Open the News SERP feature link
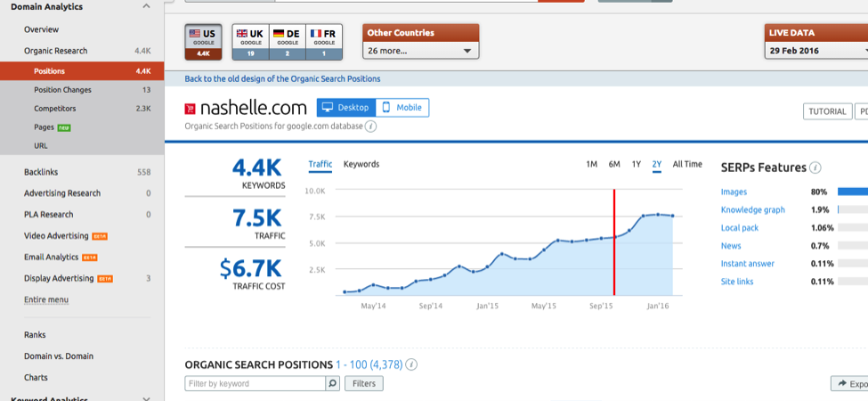868x401 pixels. pyautogui.click(x=731, y=245)
